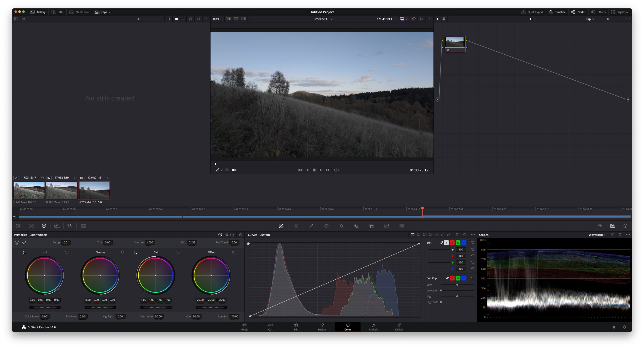Open the Waveform scope type dropdown
Screen dimensions: 644x348
point(597,235)
